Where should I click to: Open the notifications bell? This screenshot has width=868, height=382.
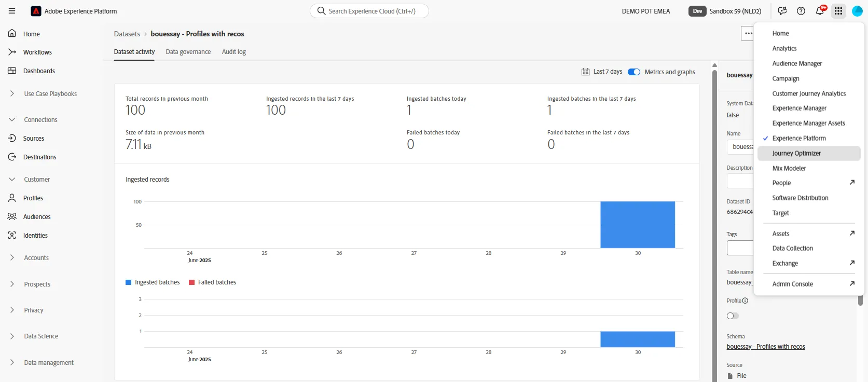coord(820,11)
